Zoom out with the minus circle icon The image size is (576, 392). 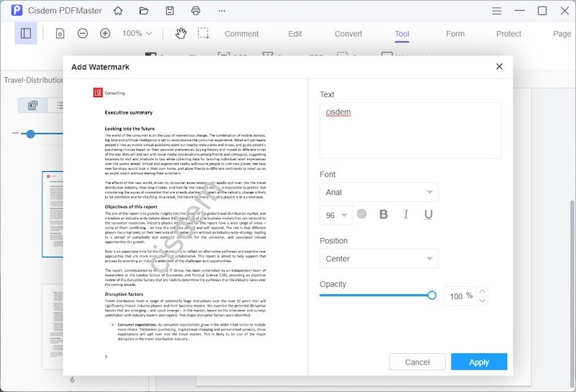(83, 33)
